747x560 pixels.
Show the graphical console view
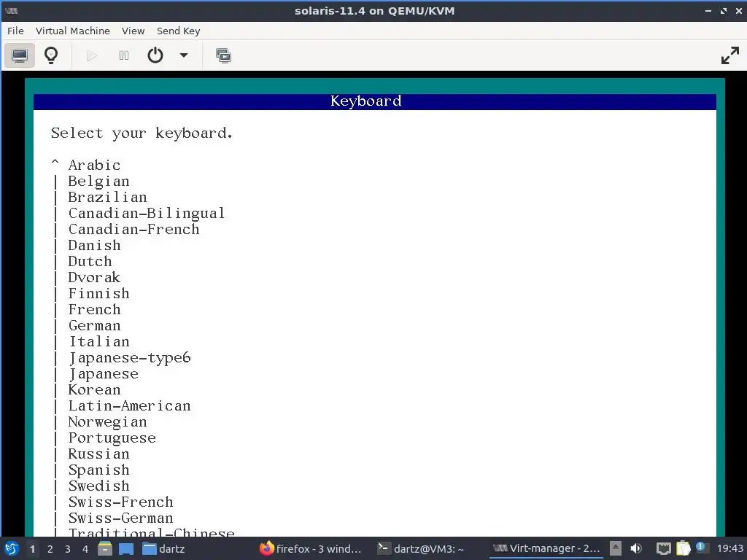coord(20,55)
